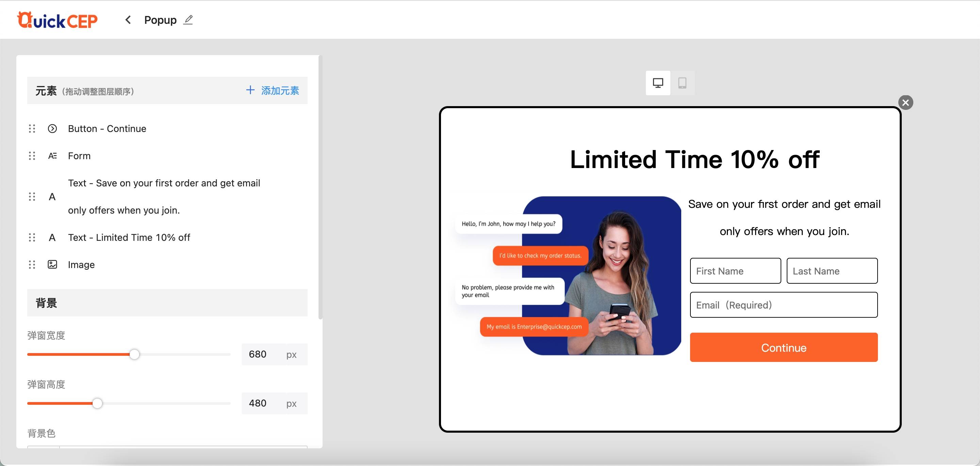Screen dimensions: 980x466
Task: Click the button icon beside Button - Continue
Action: coord(52,129)
